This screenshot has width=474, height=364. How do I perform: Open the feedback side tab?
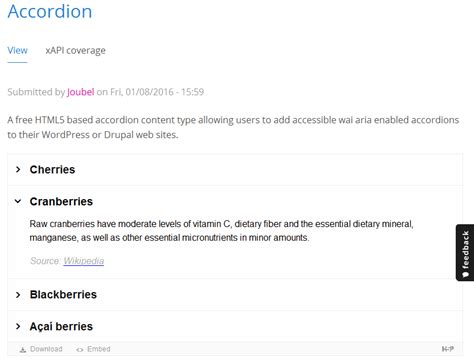(x=465, y=252)
